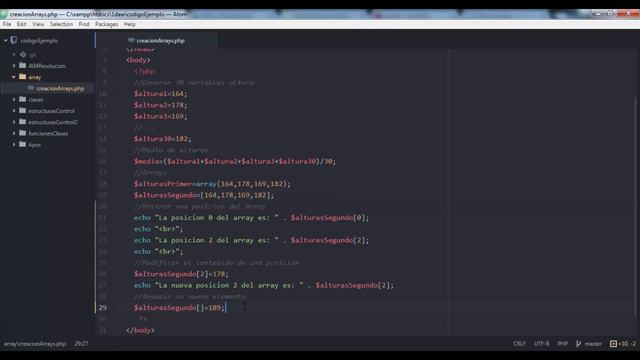
Task: Click the closing </body> tag line
Action: click(x=140, y=330)
